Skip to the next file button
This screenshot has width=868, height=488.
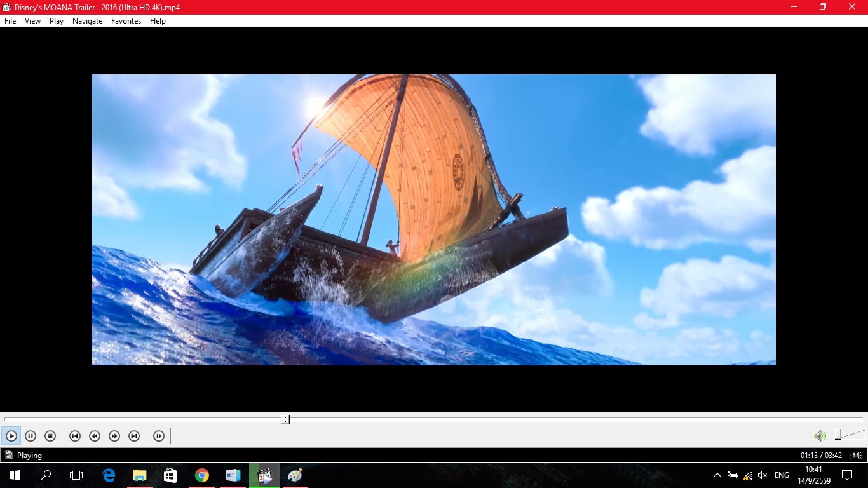tap(134, 436)
